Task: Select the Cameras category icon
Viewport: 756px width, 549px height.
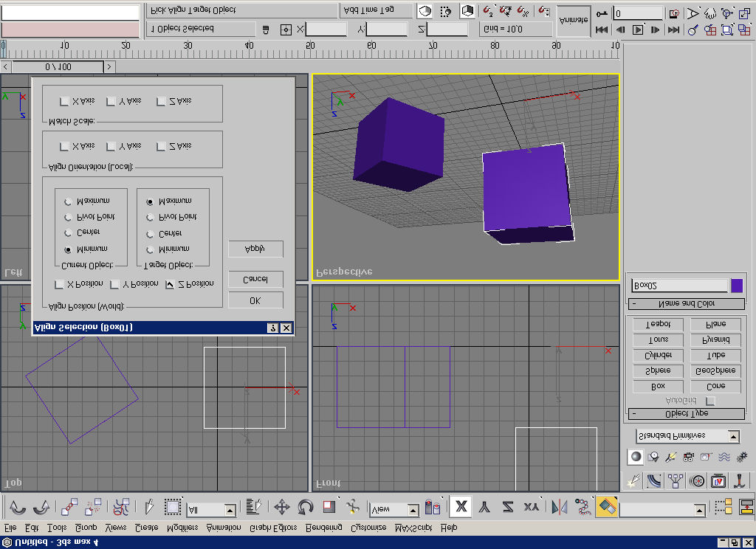Action: tap(689, 457)
